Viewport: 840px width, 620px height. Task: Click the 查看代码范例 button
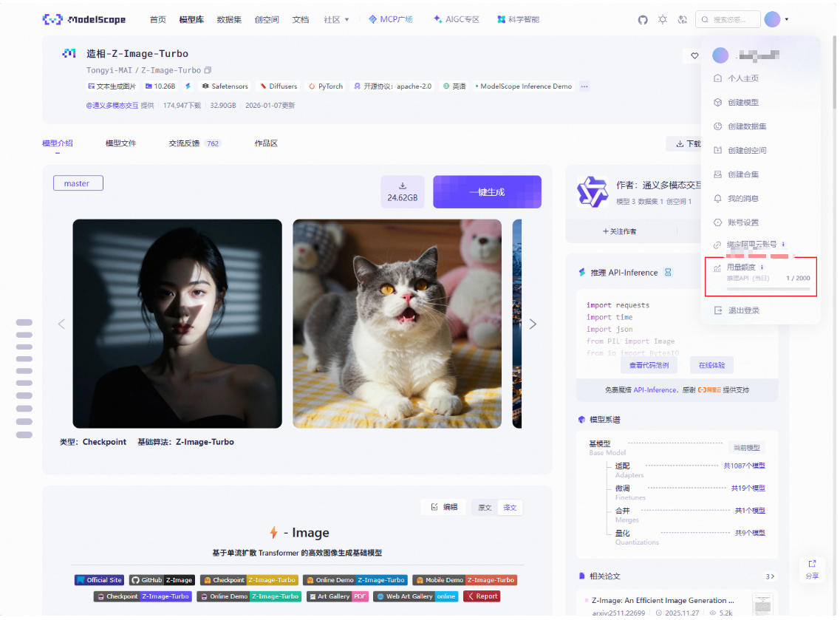pyautogui.click(x=648, y=365)
